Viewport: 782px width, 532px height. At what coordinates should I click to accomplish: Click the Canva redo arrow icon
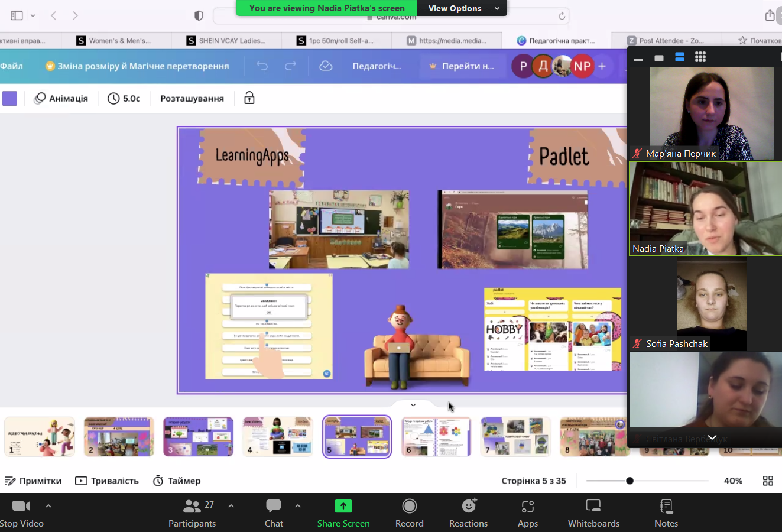tap(290, 66)
